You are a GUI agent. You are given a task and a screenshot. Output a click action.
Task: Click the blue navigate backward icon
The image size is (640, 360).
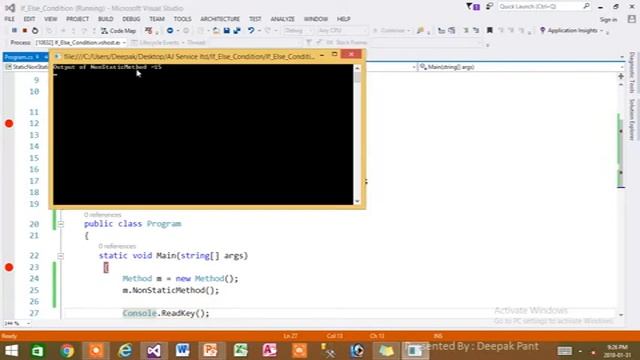click(x=170, y=31)
